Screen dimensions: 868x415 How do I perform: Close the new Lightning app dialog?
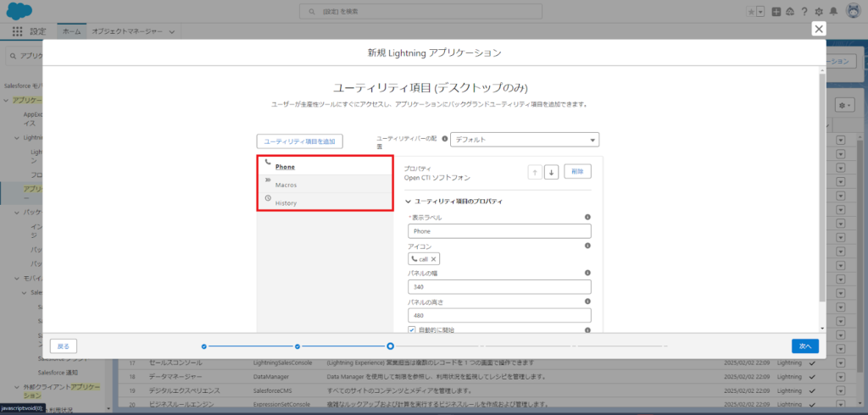pyautogui.click(x=819, y=30)
